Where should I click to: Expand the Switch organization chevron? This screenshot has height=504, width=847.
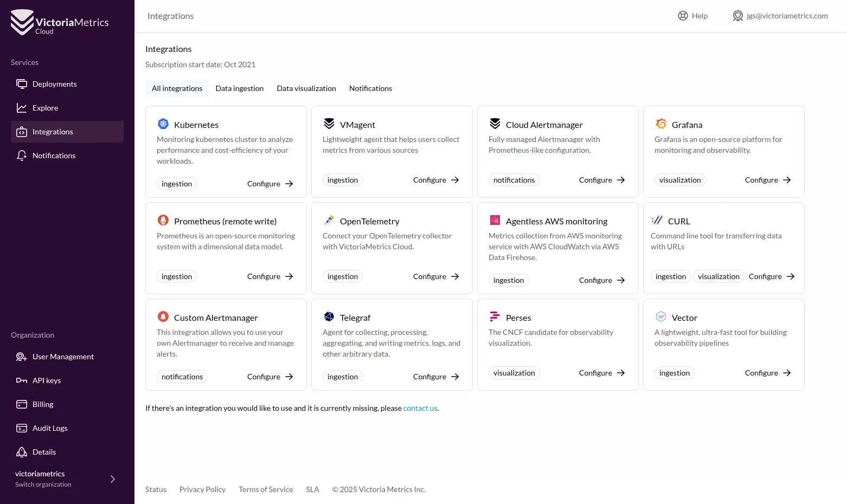click(113, 479)
